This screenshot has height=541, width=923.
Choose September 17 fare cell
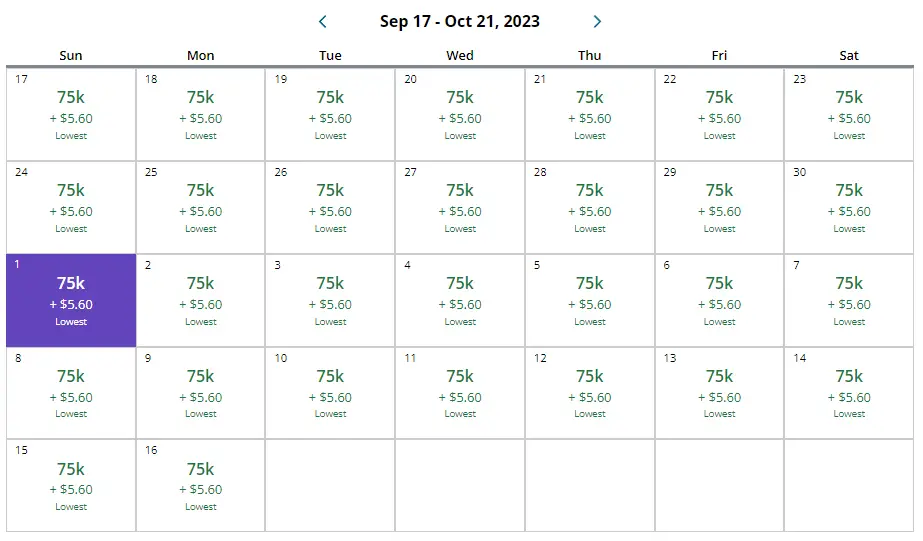click(x=71, y=115)
